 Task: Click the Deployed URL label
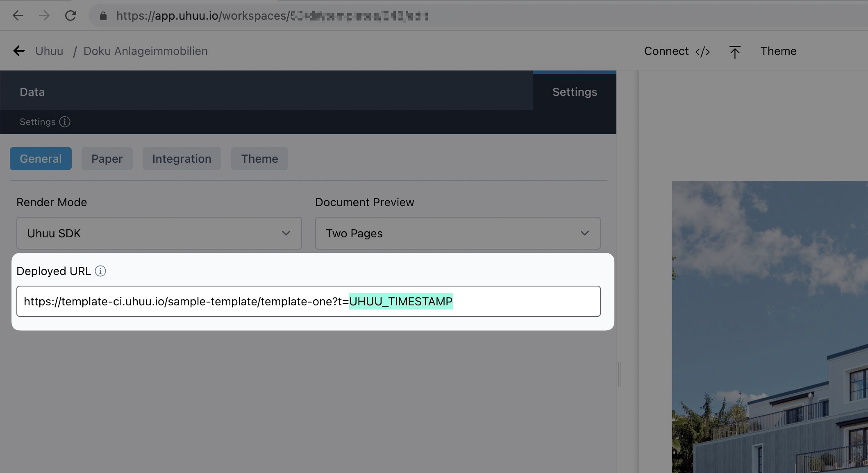[54, 271]
